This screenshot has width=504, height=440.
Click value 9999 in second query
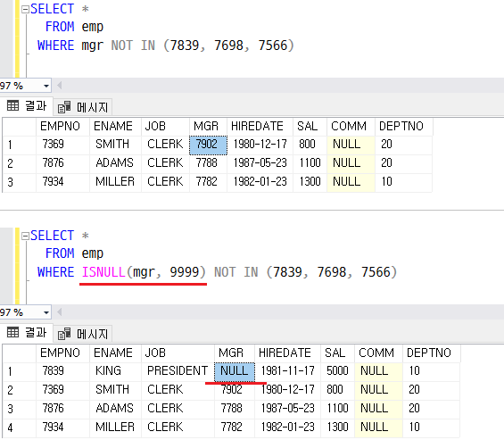185,272
